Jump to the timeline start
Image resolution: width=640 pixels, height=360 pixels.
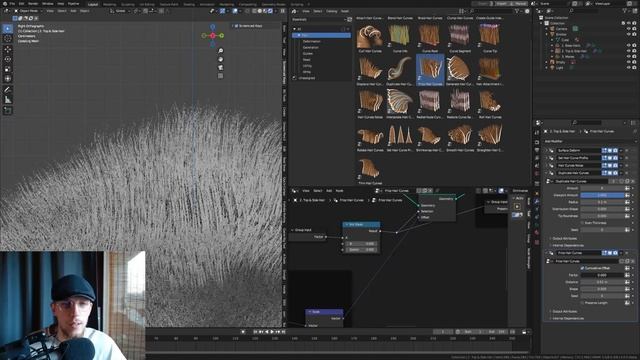coord(256,332)
